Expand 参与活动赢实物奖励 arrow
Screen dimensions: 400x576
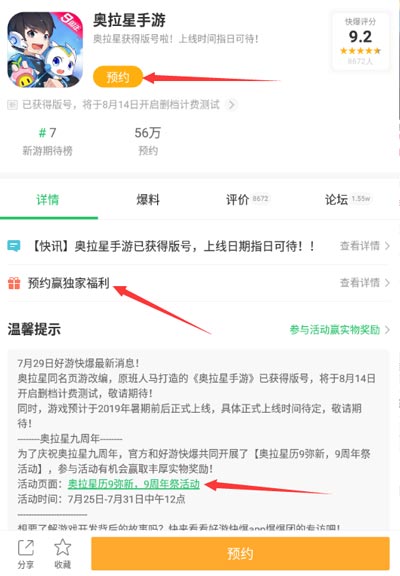pos(387,330)
